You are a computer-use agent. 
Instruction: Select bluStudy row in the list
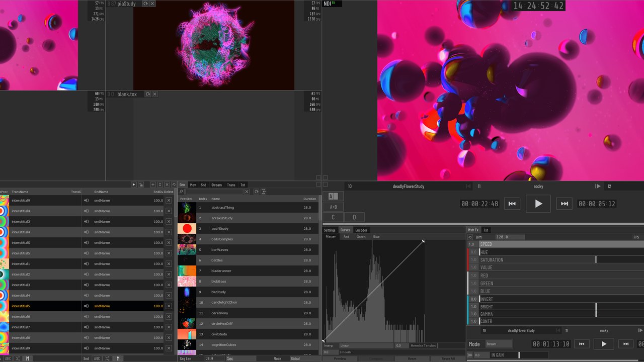pos(248,292)
